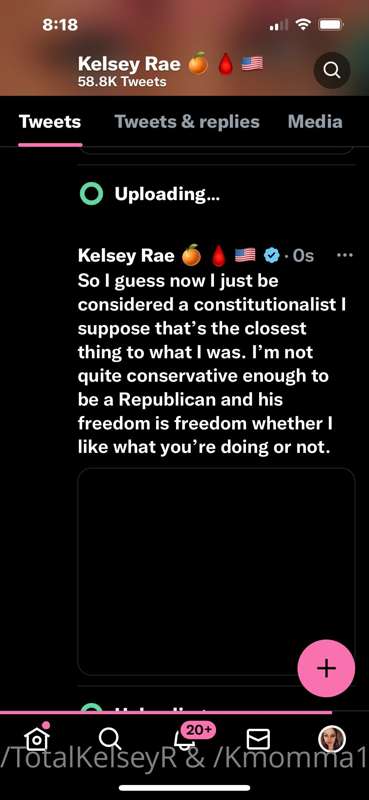Open the three-dot tweet options menu
This screenshot has height=800, width=369.
click(x=346, y=255)
